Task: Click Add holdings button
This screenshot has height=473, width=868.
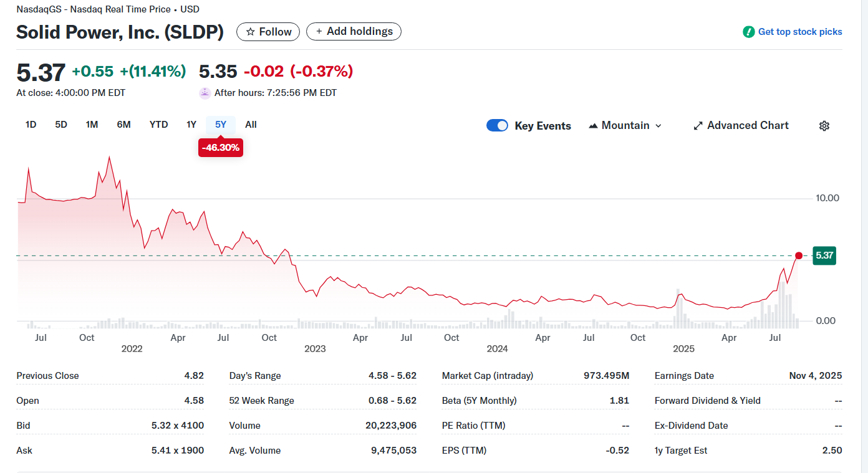Action: tap(354, 31)
